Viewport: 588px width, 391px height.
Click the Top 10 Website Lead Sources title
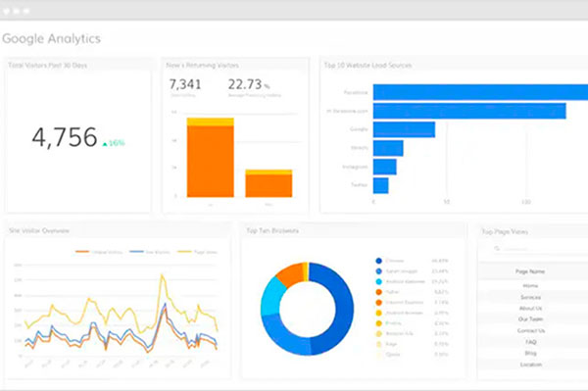(367, 66)
